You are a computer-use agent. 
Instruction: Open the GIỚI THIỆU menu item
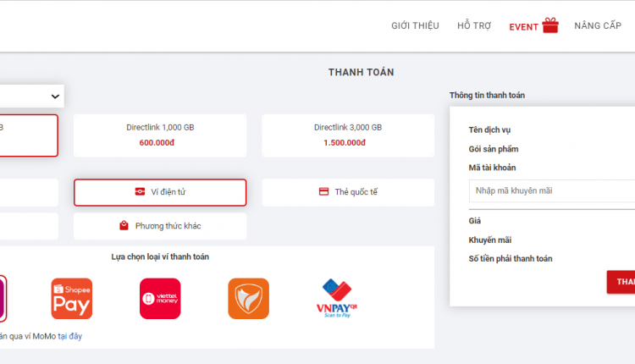pos(415,26)
